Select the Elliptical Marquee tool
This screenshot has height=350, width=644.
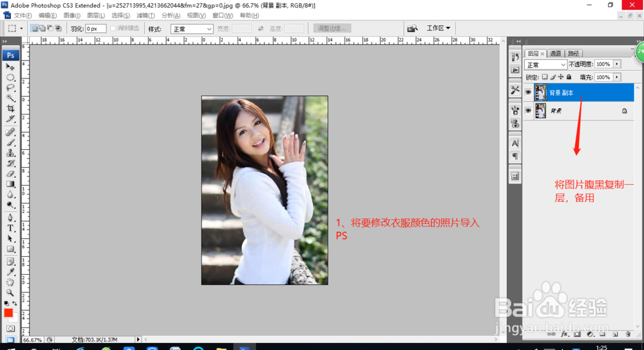click(x=10, y=78)
